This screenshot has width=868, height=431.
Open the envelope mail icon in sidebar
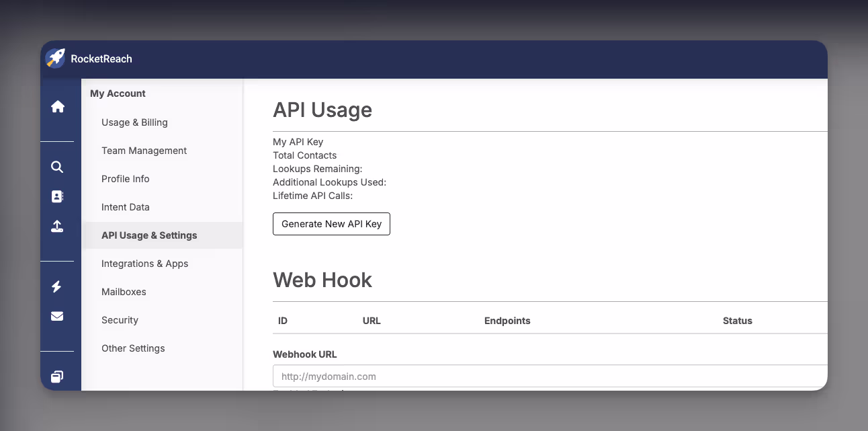pos(57,316)
